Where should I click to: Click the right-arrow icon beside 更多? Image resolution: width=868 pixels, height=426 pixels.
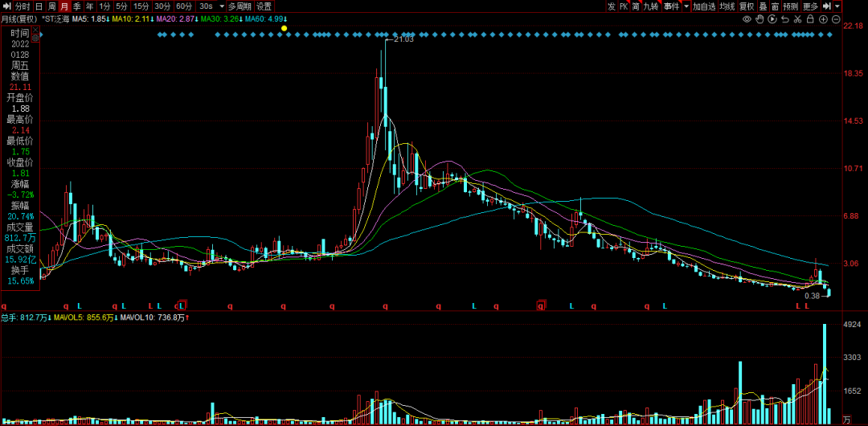coord(827,6)
